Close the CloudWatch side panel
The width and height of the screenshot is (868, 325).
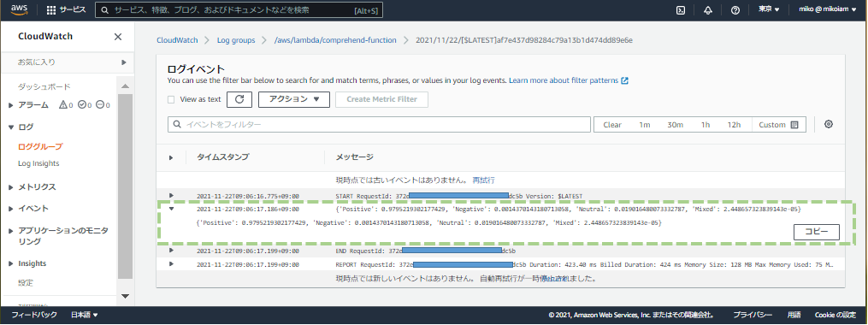pos(118,37)
